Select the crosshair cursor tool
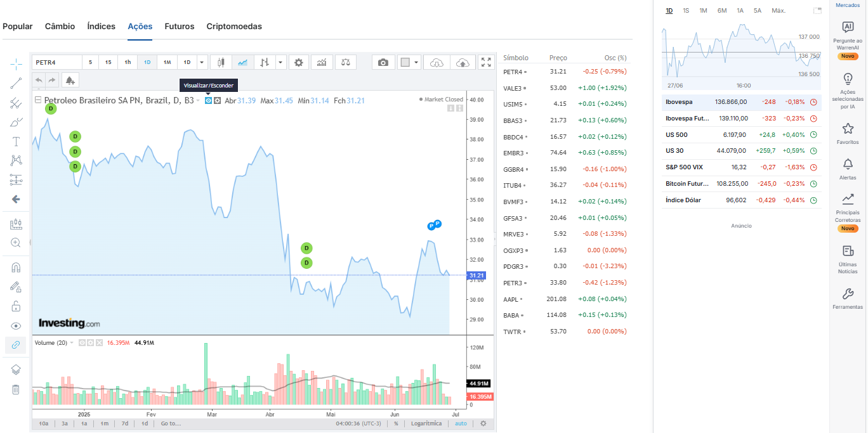This screenshot has width=868, height=433. point(16,63)
